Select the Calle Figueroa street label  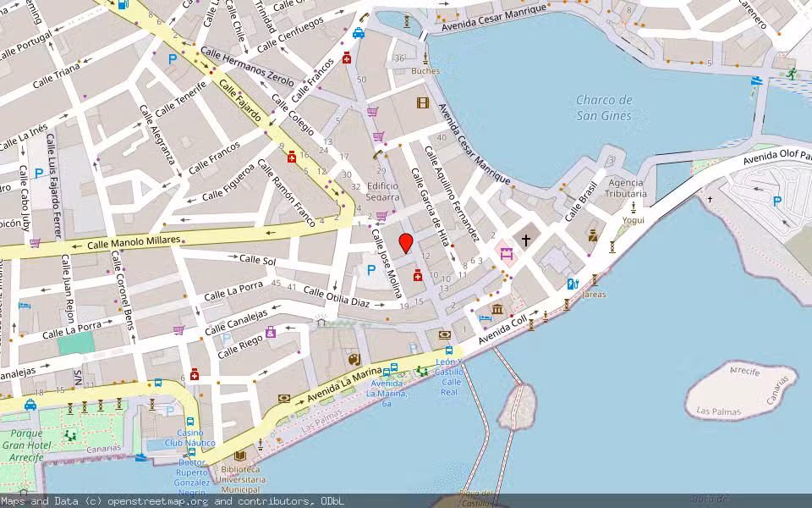tap(228, 183)
